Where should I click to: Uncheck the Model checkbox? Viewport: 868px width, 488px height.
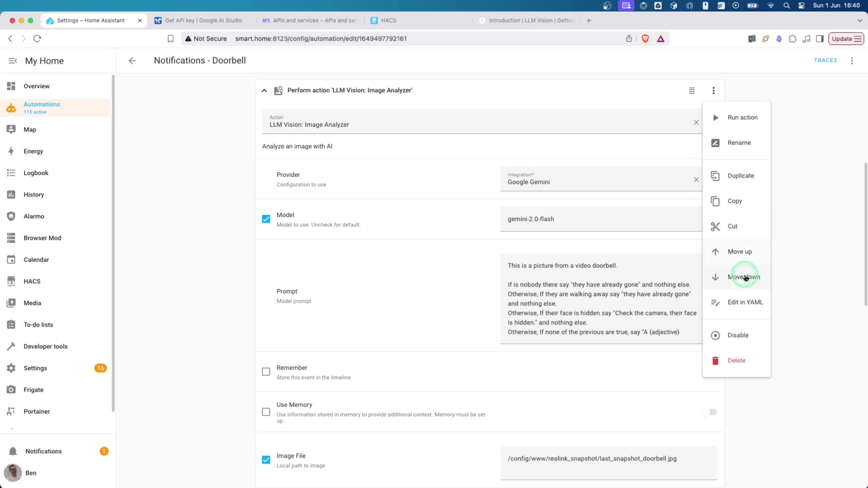[x=266, y=219]
